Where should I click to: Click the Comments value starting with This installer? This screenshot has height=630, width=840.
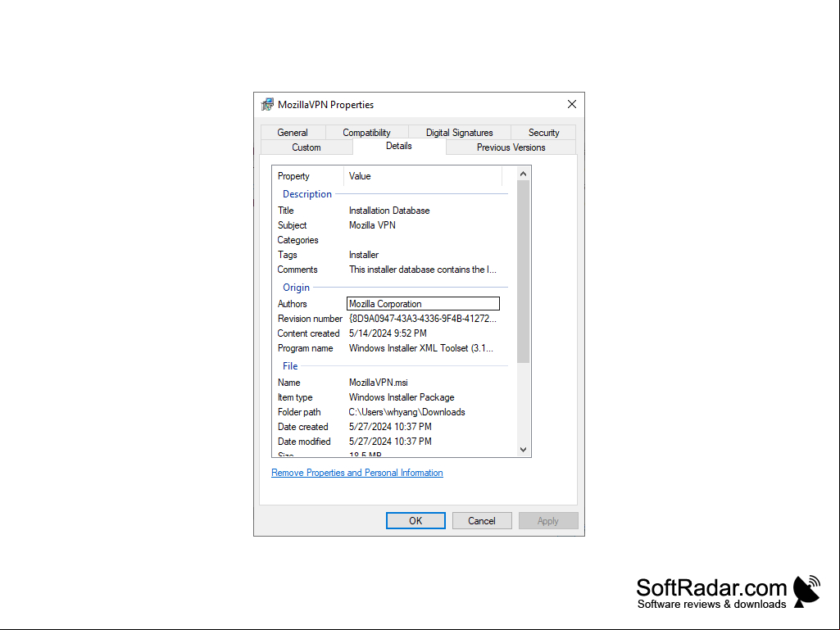pos(423,270)
